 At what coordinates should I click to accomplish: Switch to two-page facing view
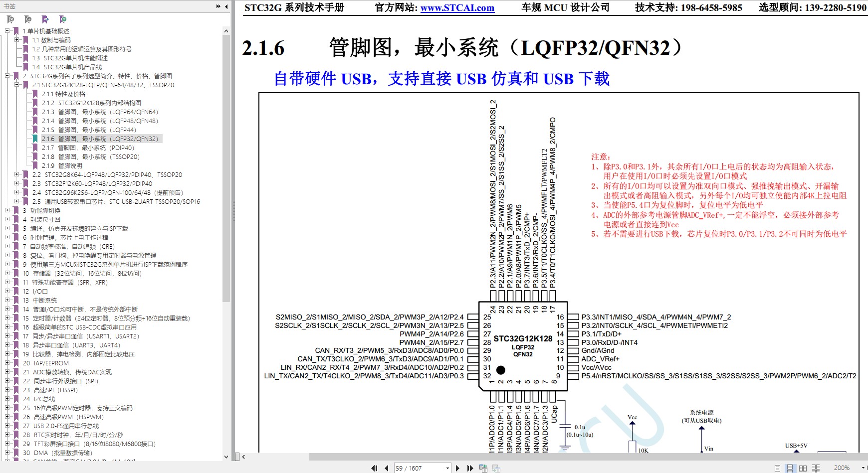tap(803, 468)
